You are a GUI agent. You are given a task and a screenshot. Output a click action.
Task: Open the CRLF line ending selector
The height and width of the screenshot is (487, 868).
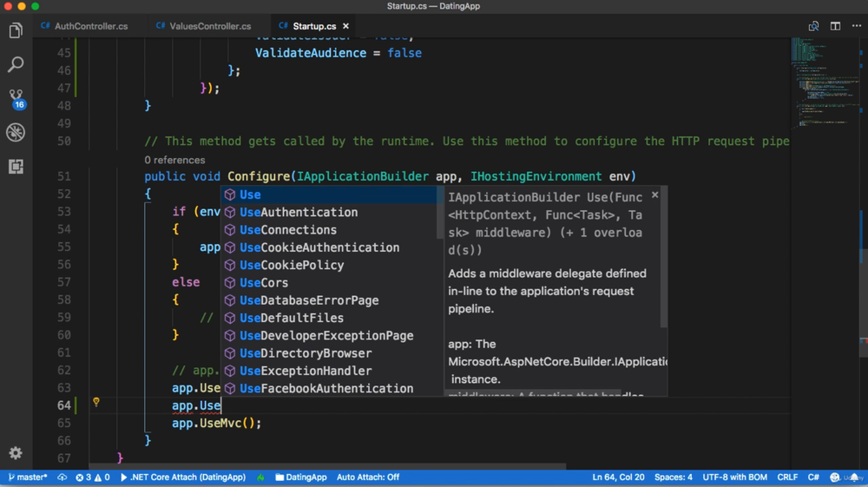pyautogui.click(x=787, y=477)
